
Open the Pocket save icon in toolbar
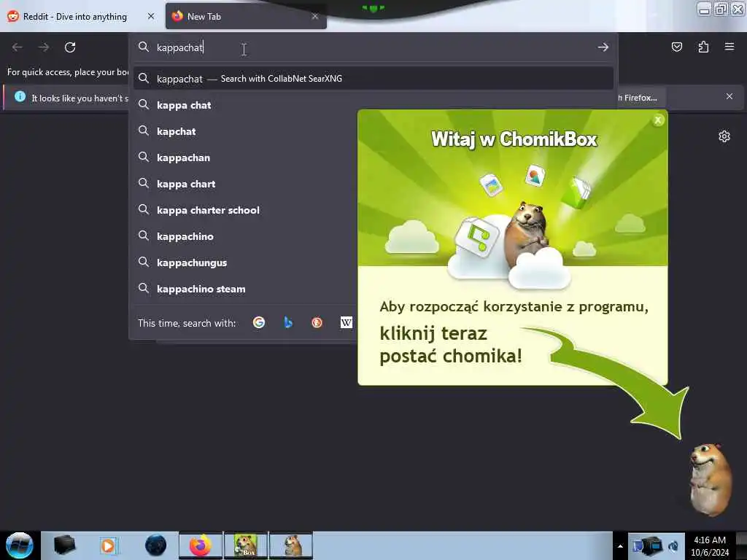click(676, 47)
